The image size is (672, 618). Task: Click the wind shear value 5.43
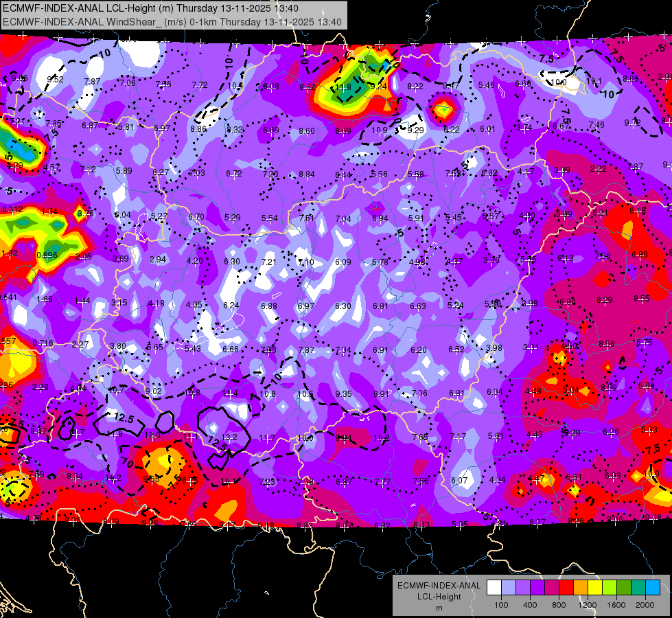click(192, 349)
